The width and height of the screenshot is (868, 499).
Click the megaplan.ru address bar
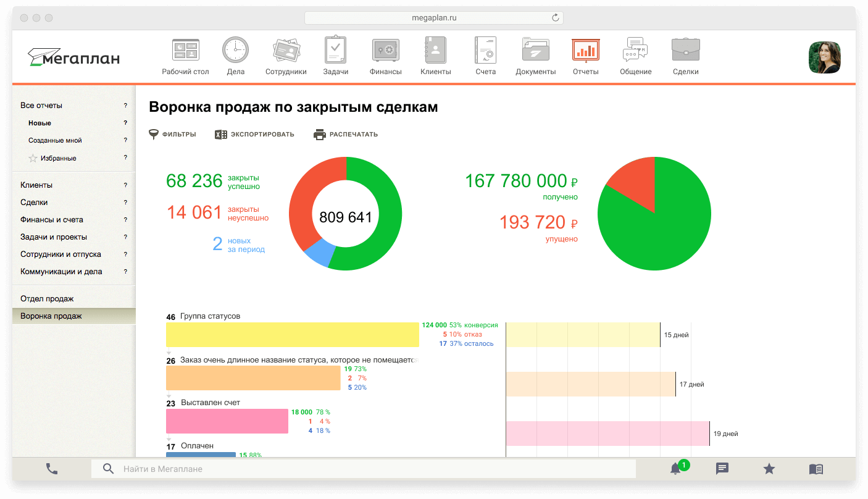pos(434,18)
